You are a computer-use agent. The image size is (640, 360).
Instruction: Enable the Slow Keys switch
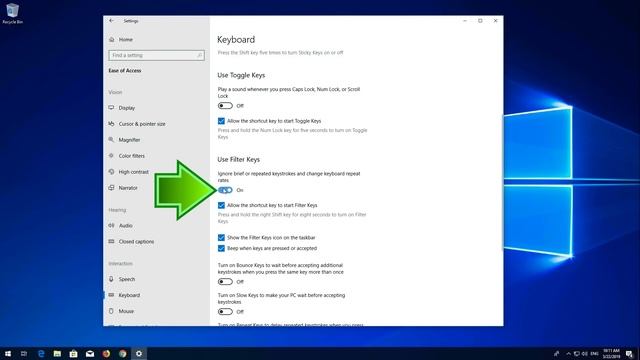[225, 312]
